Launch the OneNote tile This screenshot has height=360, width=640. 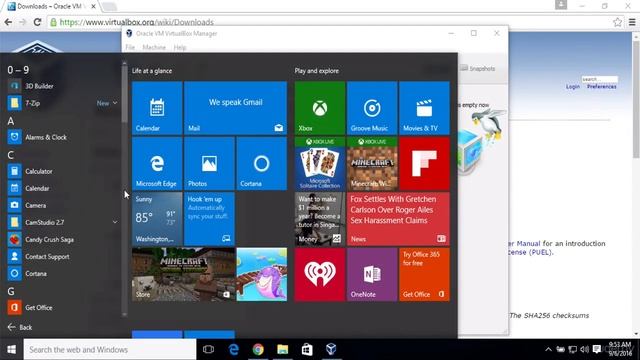click(x=372, y=275)
